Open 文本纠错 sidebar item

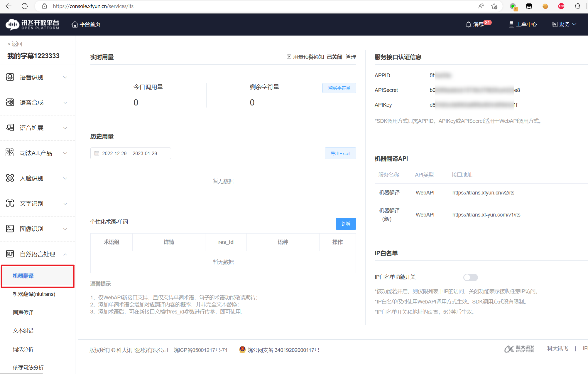pyautogui.click(x=23, y=331)
